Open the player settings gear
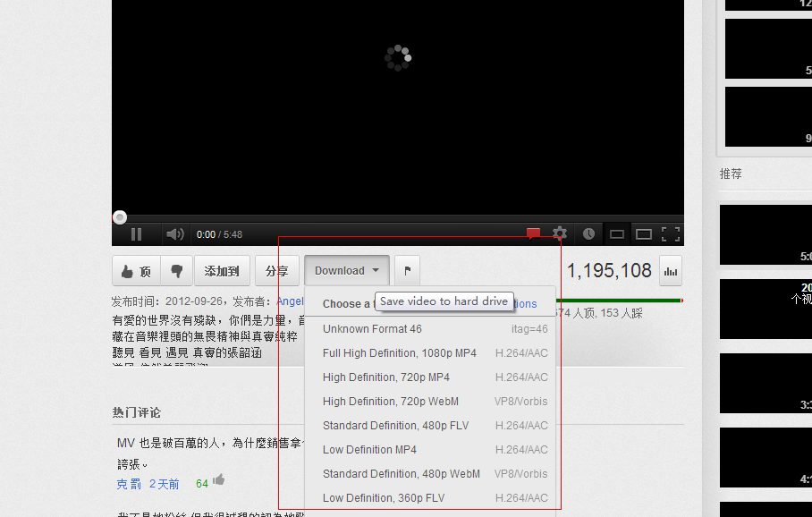Screen dimensions: 812x517 coord(560,234)
